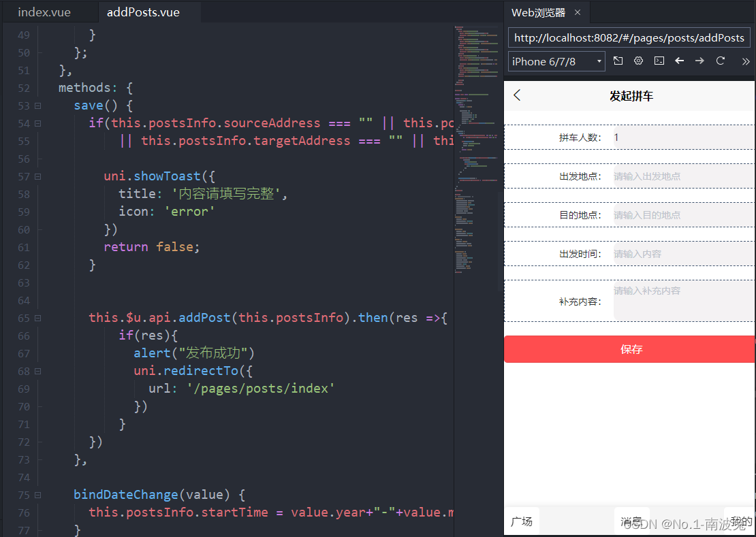Click bindDateChange(value) method name

(152, 495)
